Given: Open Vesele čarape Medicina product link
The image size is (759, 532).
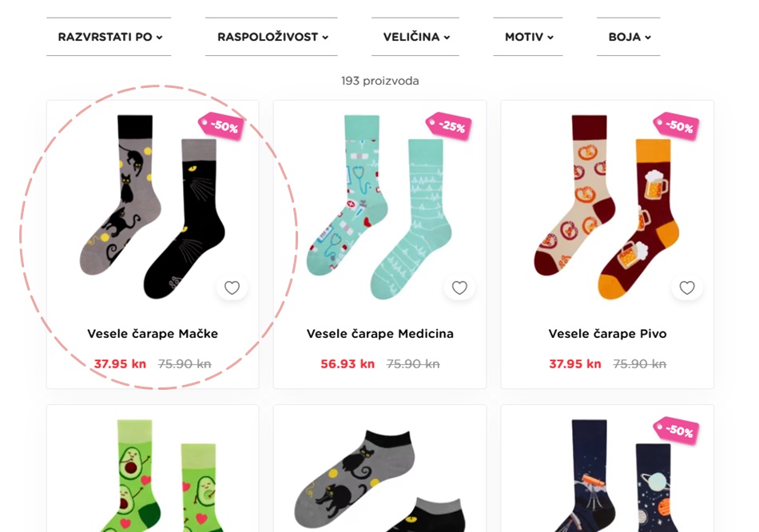Looking at the screenshot, I should click(x=380, y=334).
